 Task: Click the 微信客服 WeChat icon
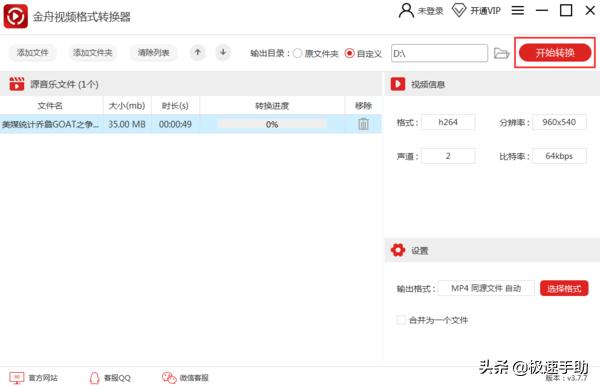coord(169,378)
